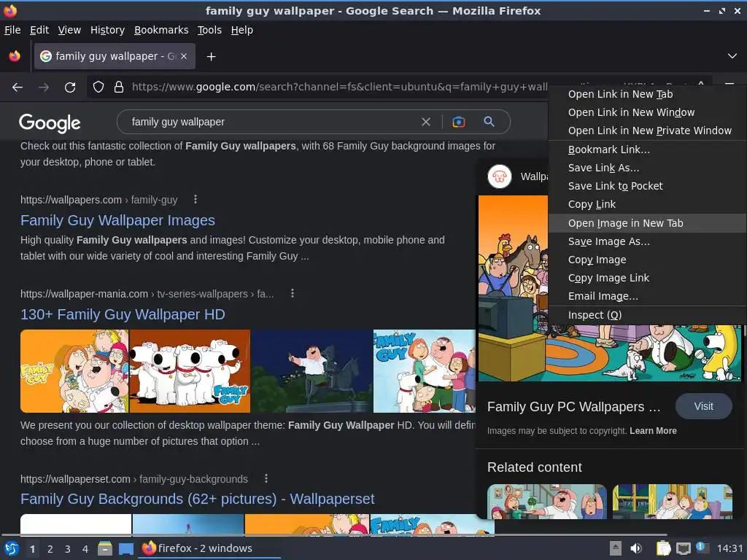Screen dimensions: 747x560
Task: Click the display monitor tray icon
Action: pyautogui.click(x=683, y=548)
